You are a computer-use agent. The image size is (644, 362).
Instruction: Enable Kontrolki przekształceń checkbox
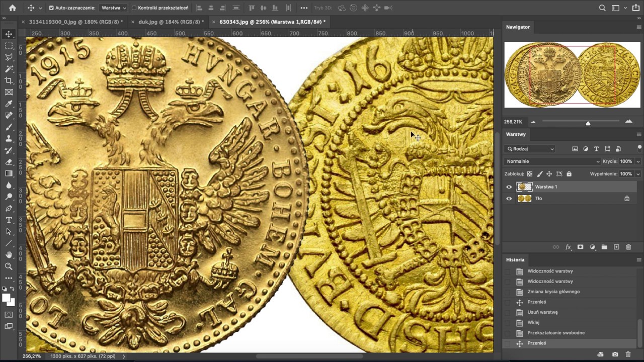tap(134, 8)
